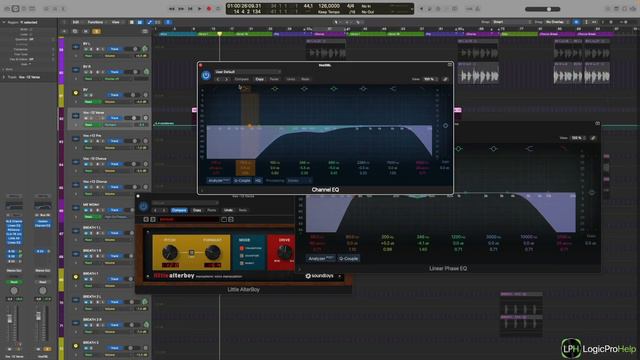Image resolution: width=640 pixels, height=360 pixels.
Task: Open the View size dropdown in Linear Phase EQ
Action: point(578,138)
